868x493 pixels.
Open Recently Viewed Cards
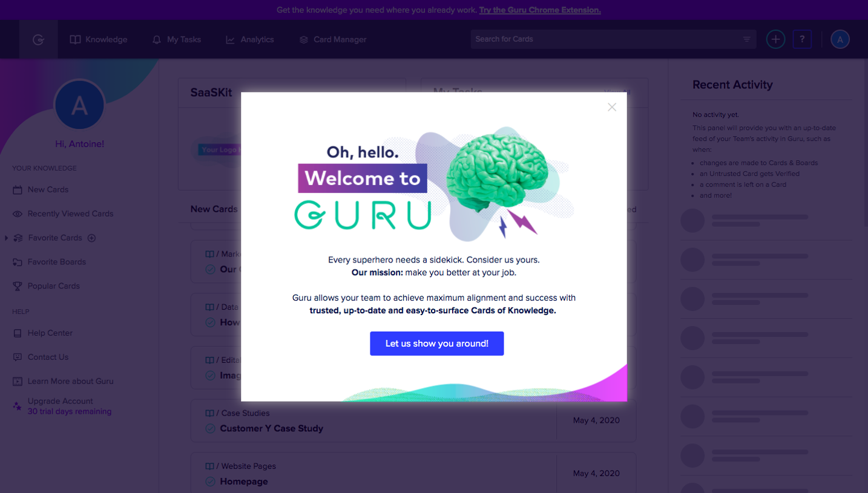70,214
